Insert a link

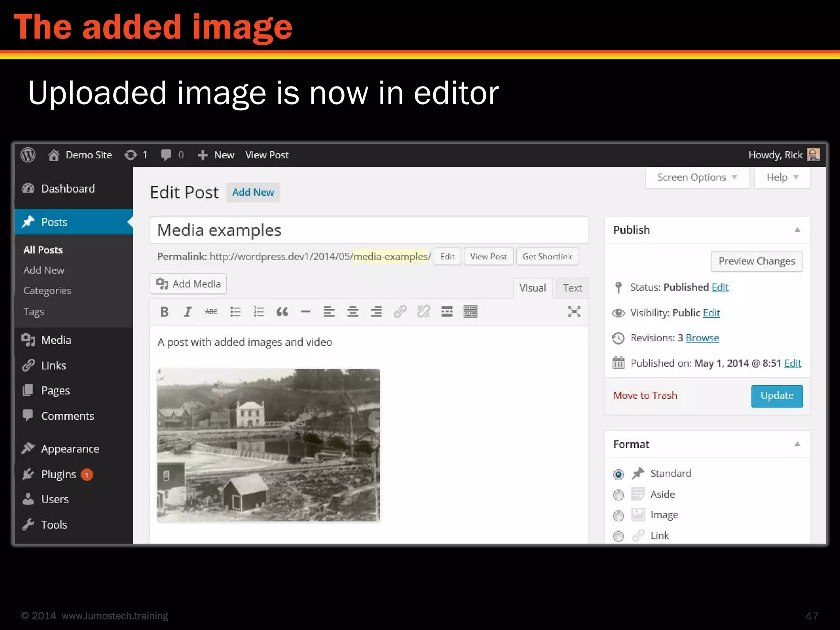[400, 312]
